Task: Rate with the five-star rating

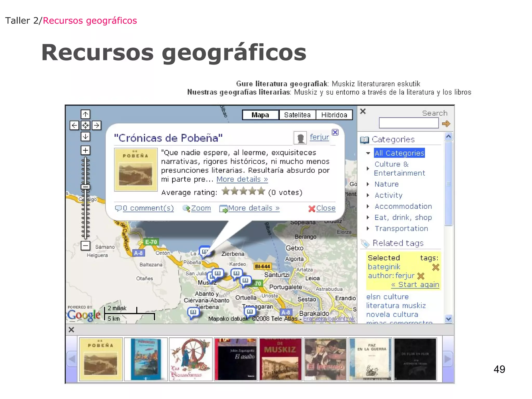Action: click(243, 191)
